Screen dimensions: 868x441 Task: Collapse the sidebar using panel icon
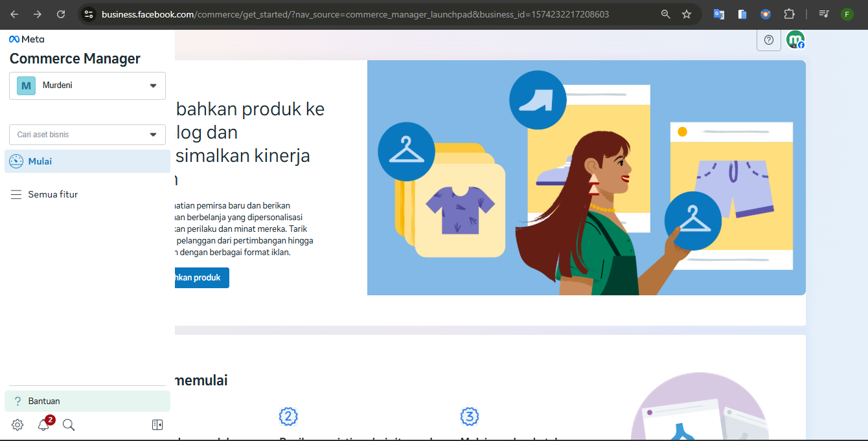tap(157, 425)
